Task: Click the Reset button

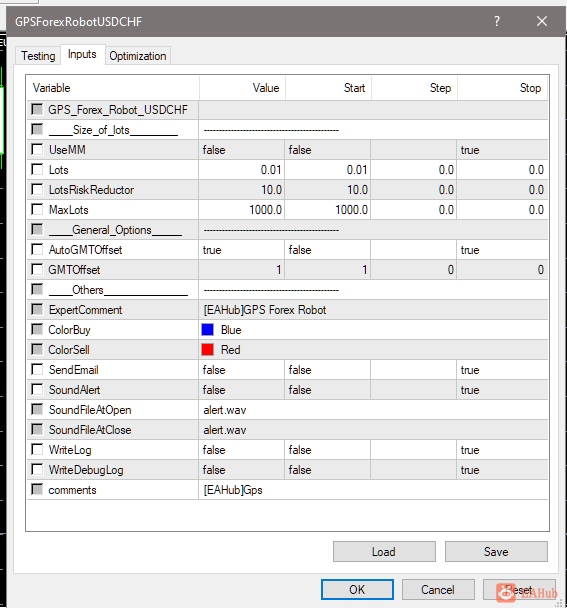Action: pyautogui.click(x=519, y=589)
